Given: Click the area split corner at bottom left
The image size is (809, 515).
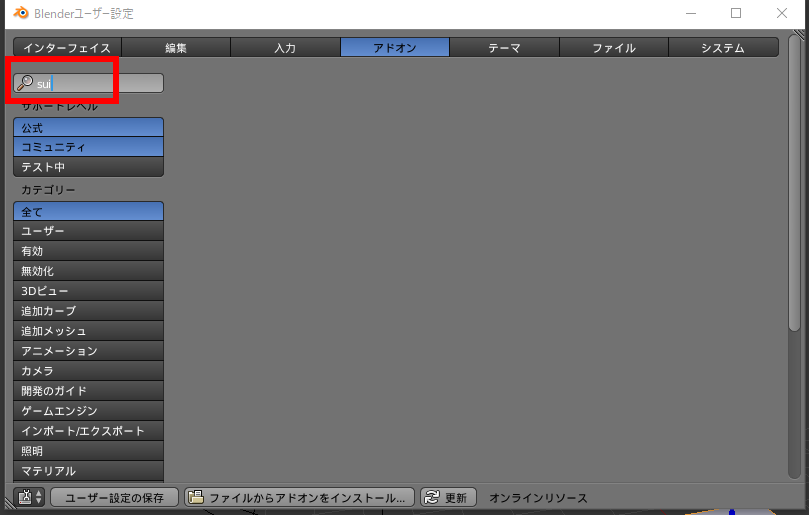Looking at the screenshot, I should point(10,503).
